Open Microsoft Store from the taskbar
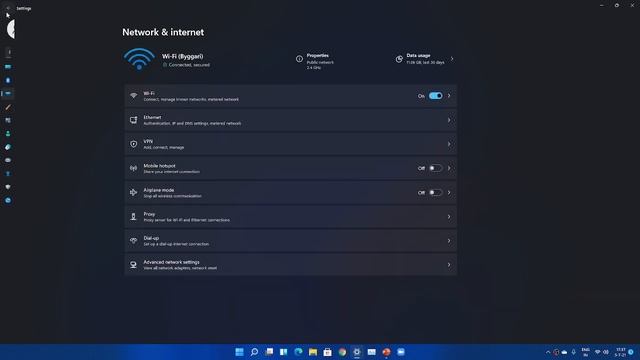This screenshot has width=640, height=360. click(327, 352)
